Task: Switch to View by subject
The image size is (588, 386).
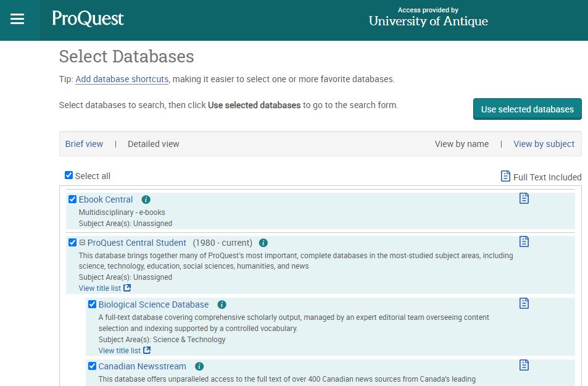Action: click(x=544, y=144)
